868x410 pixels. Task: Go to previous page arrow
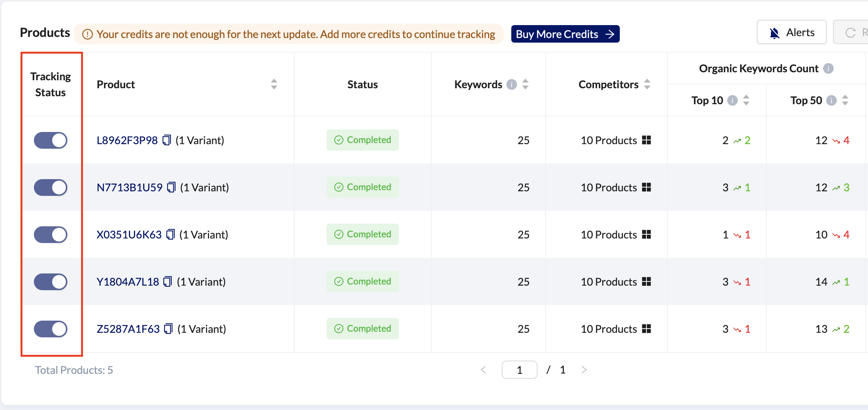pyautogui.click(x=483, y=370)
